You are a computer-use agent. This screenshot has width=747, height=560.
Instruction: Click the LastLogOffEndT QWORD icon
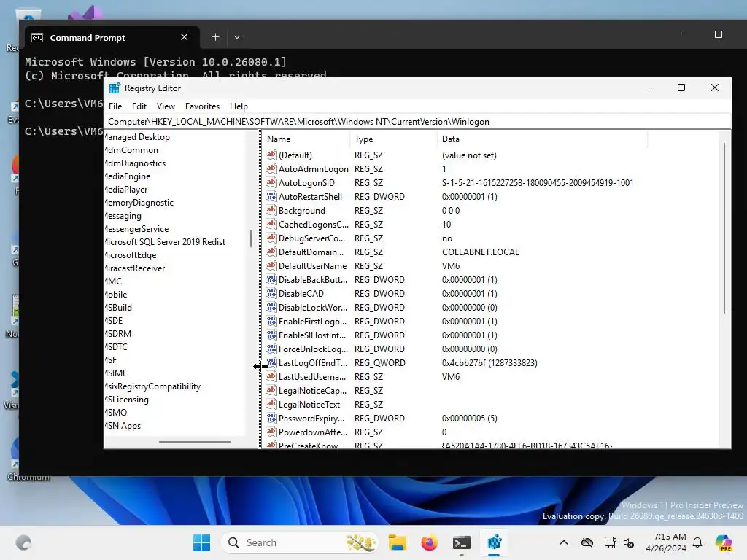click(271, 362)
